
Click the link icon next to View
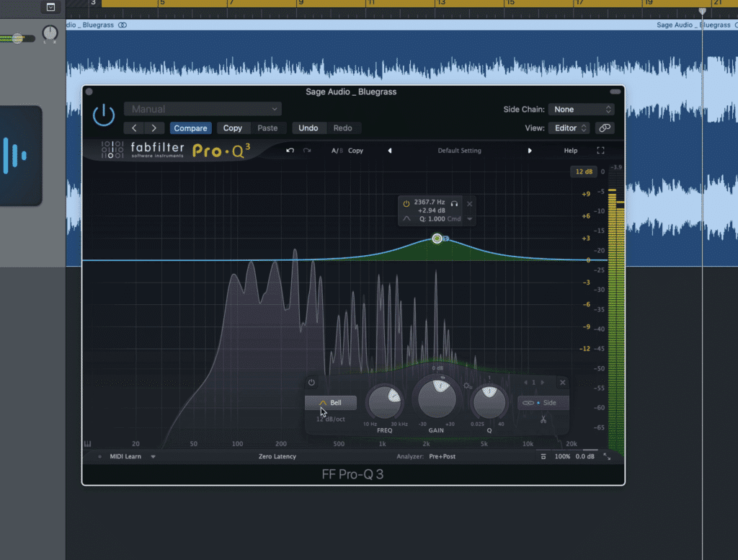coord(605,128)
